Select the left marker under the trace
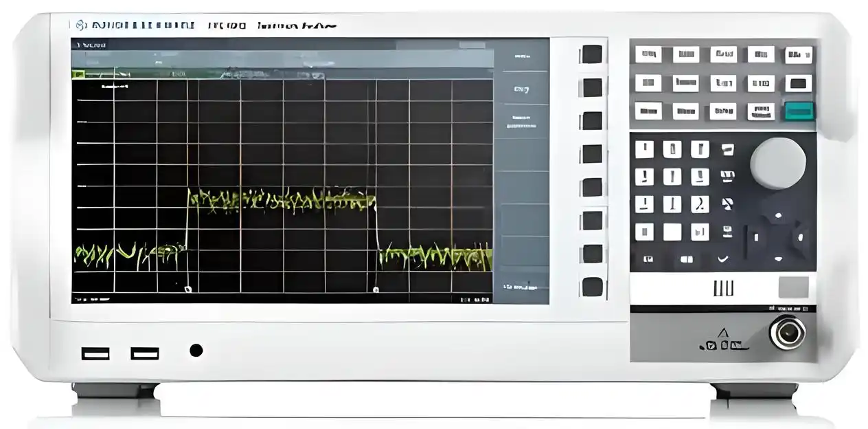Screen dimensions: 868x429 (188, 289)
